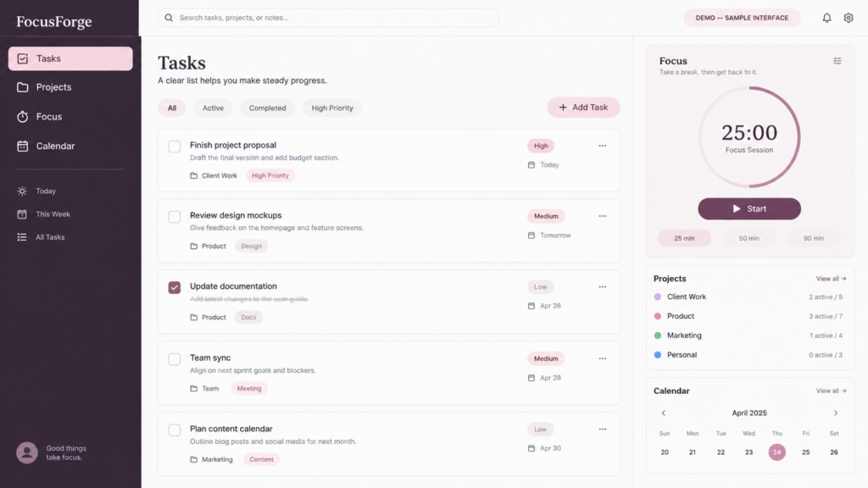The image size is (868, 488).
Task: Click the Docs tag on Update documentation
Action: pos(248,317)
